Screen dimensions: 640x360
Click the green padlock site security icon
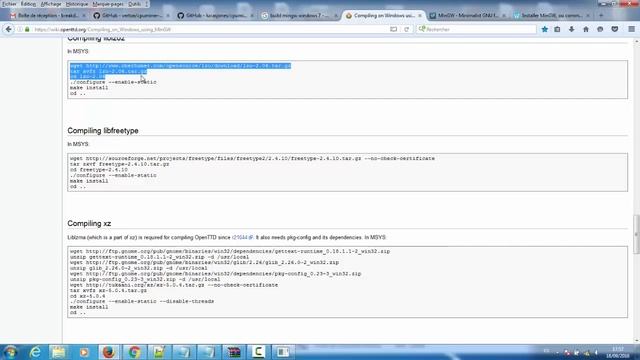27,29
